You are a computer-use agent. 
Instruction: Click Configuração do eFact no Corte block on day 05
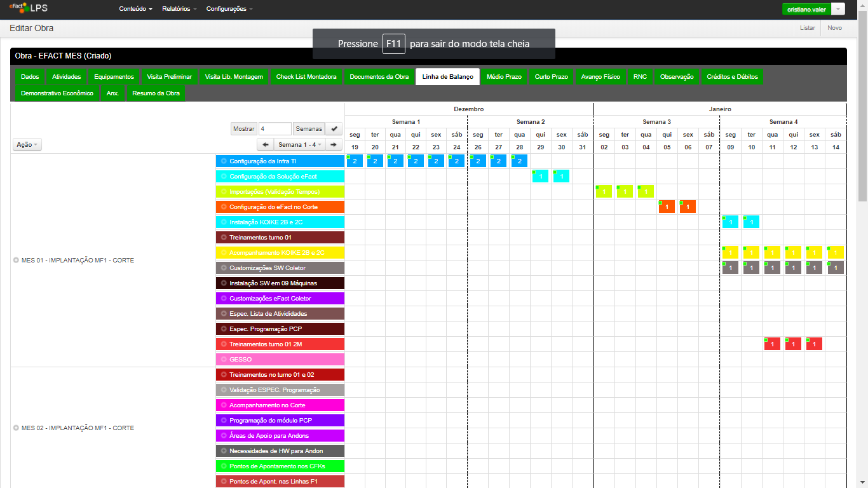pyautogui.click(x=667, y=207)
